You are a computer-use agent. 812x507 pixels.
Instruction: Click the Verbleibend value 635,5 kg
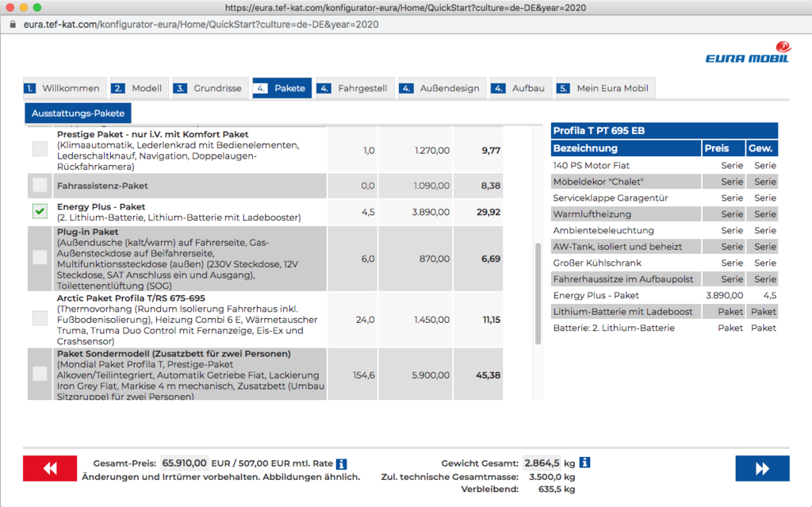(x=557, y=489)
